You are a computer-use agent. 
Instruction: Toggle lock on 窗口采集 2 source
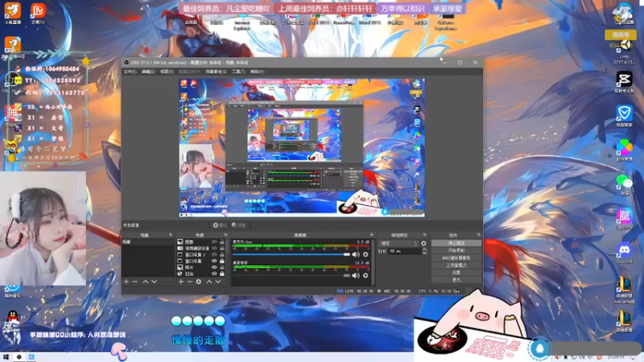(x=222, y=254)
